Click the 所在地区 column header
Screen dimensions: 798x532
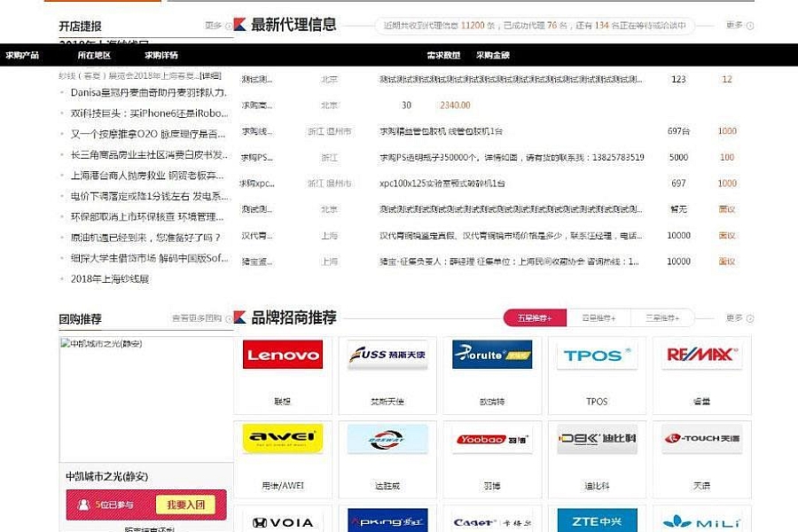94,55
